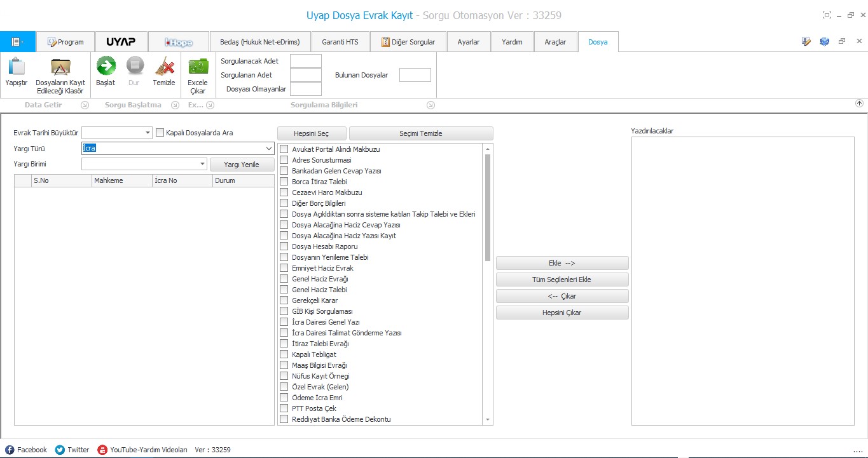
Task: Check Avukat Portal Alındı Makbuzu
Action: [284, 149]
